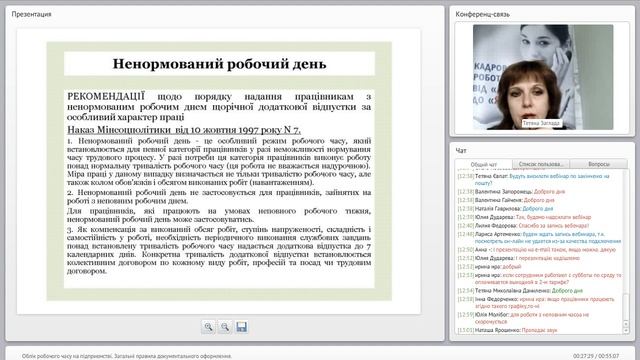The width and height of the screenshot is (640, 360).
Task: Click the presenter webcam video
Action: (x=543, y=77)
